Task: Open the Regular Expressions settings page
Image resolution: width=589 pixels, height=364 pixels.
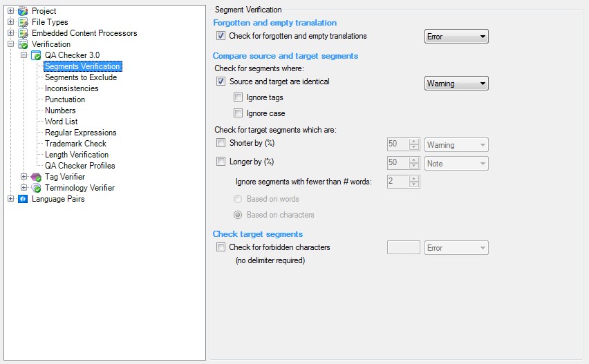Action: [81, 133]
